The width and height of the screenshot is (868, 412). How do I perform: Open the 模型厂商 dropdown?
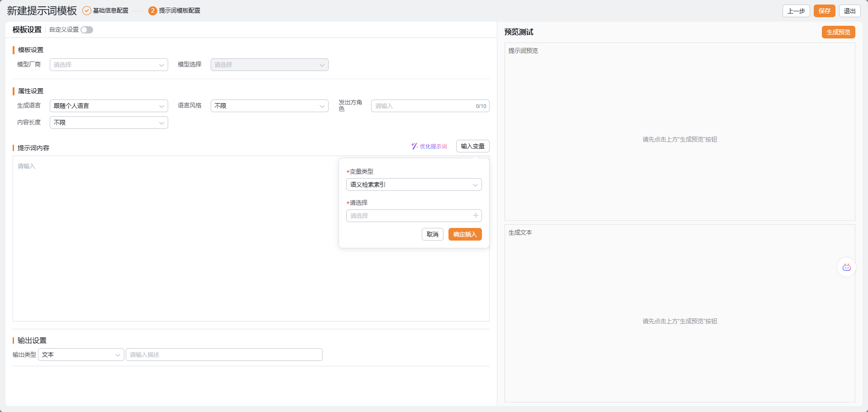pos(108,65)
